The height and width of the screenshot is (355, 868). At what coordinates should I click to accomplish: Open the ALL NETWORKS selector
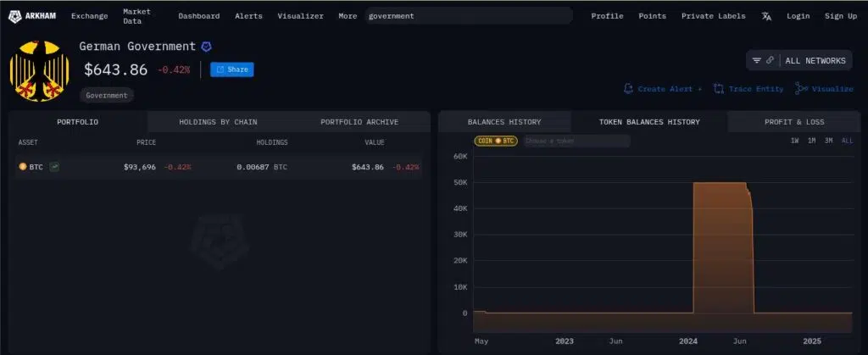(801, 61)
